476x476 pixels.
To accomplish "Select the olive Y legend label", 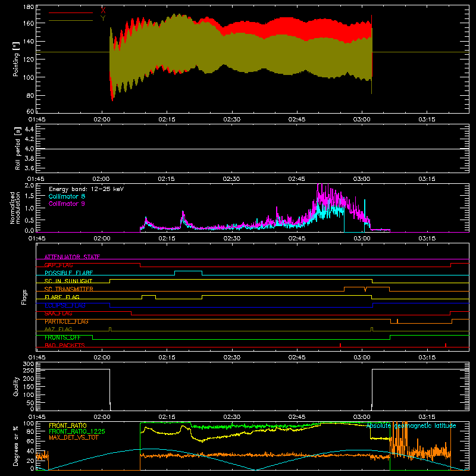I will point(103,18).
